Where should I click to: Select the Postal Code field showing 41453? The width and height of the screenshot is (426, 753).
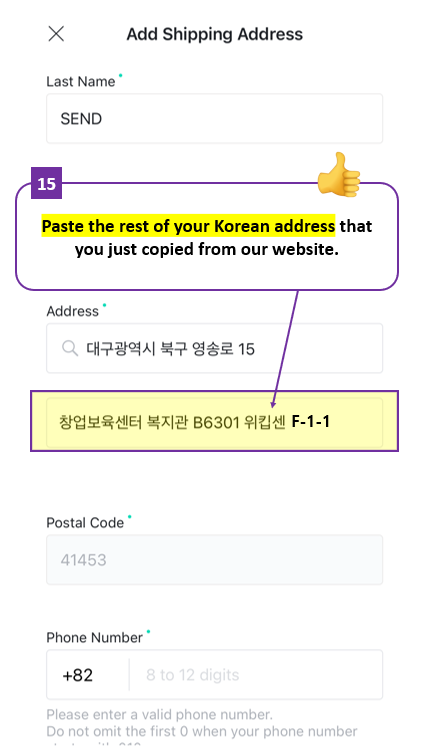coord(214,559)
